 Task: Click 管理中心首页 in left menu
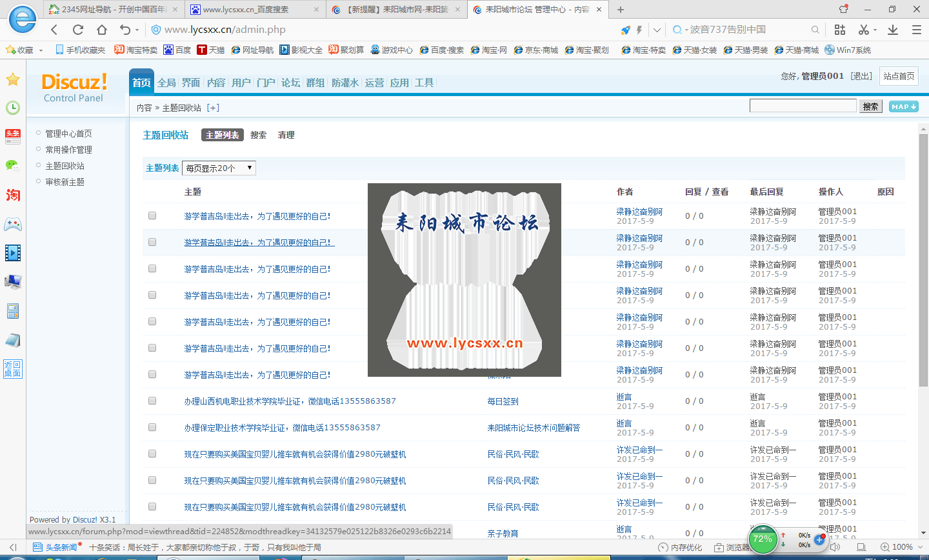68,134
